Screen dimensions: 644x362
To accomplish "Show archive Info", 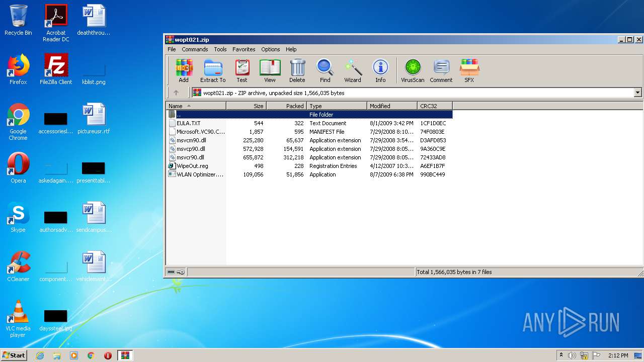I will (x=380, y=70).
